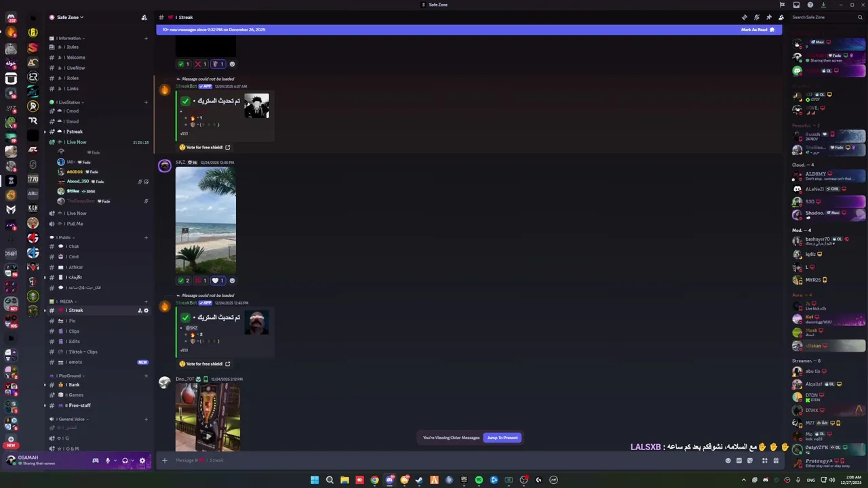Open the Edits channel
This screenshot has height=488, width=868.
click(98, 342)
